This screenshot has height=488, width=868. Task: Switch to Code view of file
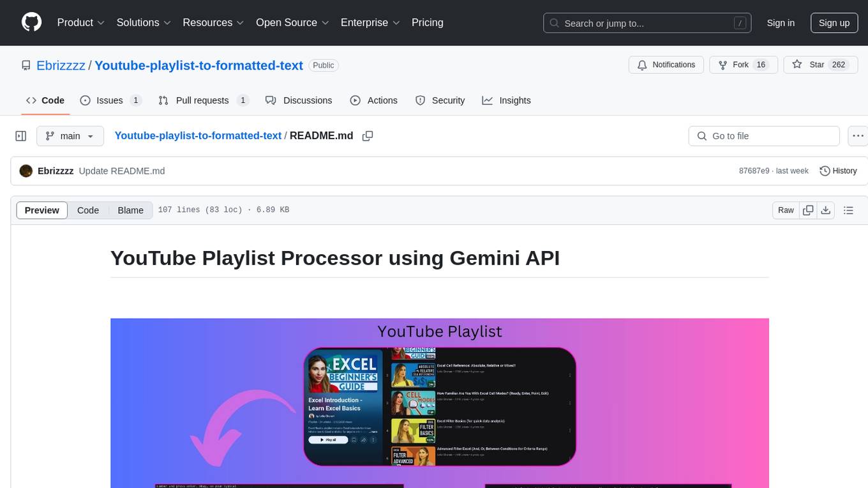(88, 210)
